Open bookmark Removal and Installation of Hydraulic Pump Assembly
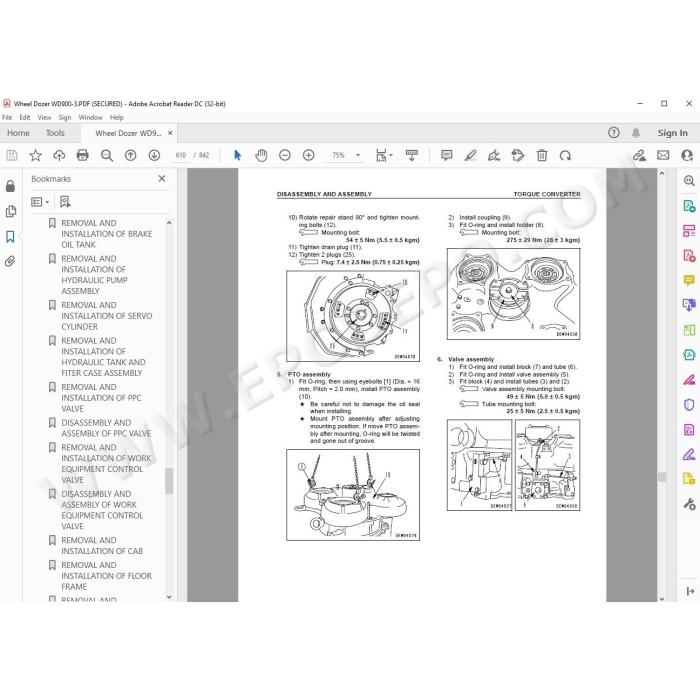The width and height of the screenshot is (700, 700). coord(94,275)
